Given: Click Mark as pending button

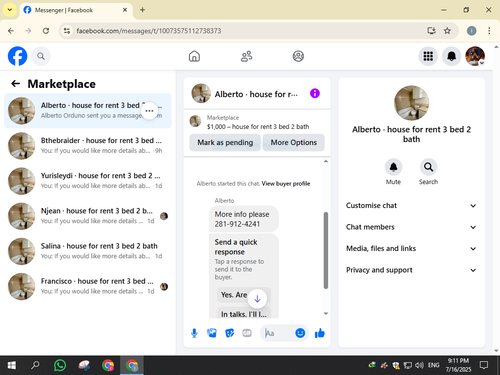Looking at the screenshot, I should tap(225, 142).
